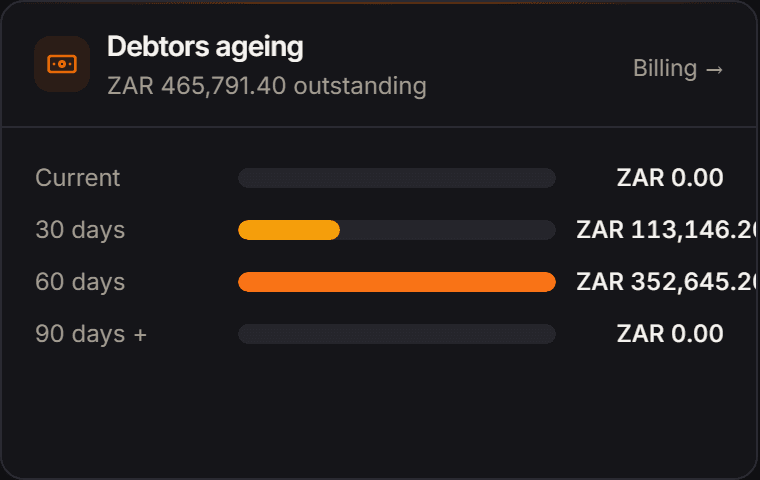Click the 30 days amount ZAR 113,146.20
The height and width of the screenshot is (480, 760).
coord(667,230)
